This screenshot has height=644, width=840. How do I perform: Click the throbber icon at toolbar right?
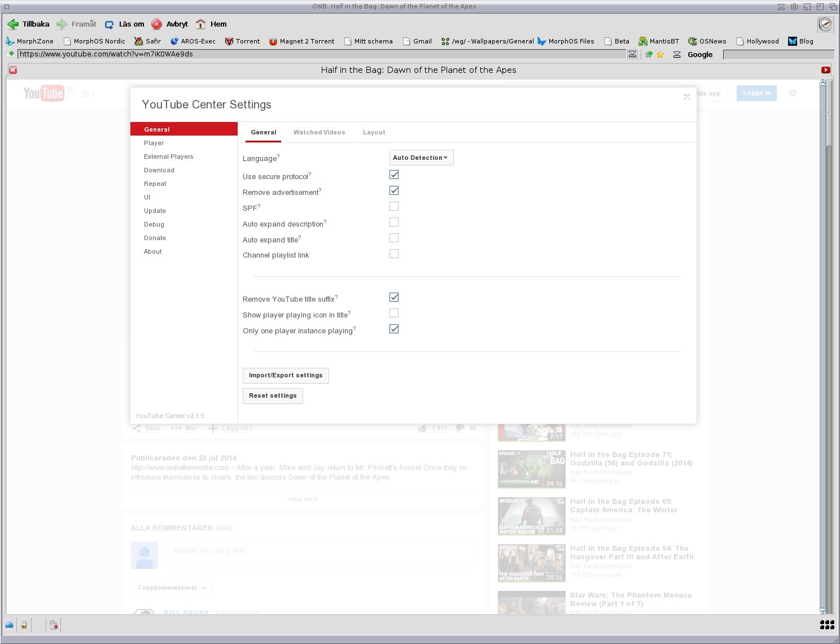[x=825, y=24]
